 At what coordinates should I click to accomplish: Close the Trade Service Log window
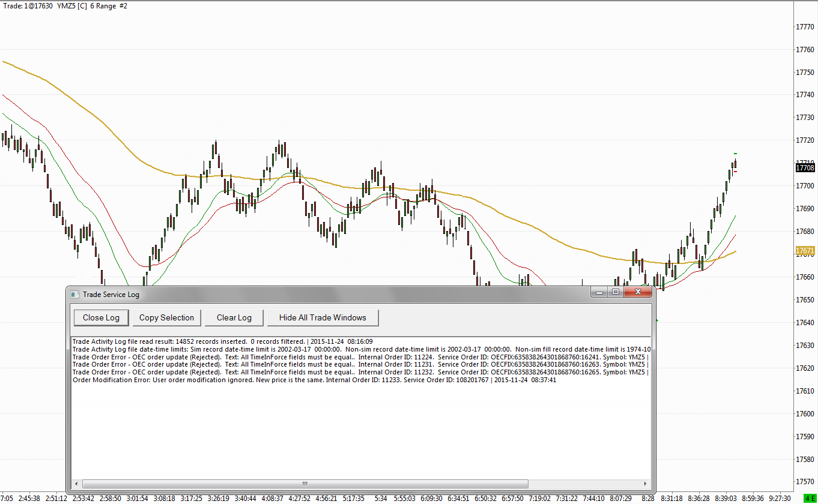[637, 292]
